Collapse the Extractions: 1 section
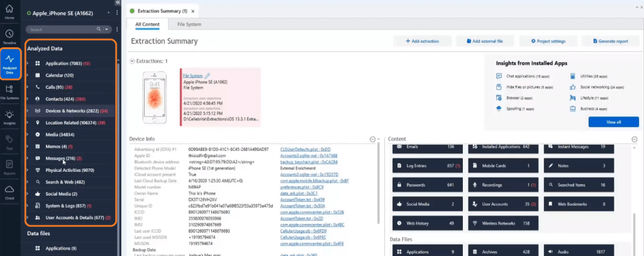 132,61
